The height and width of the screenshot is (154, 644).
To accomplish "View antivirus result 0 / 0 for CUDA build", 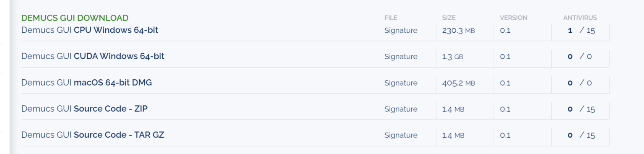I will pos(579,57).
